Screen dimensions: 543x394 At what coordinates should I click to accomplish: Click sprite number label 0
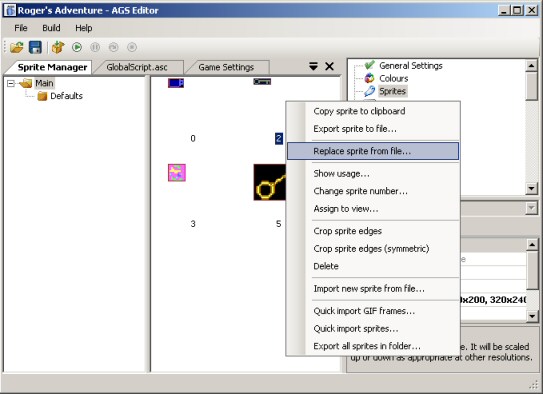pos(193,138)
